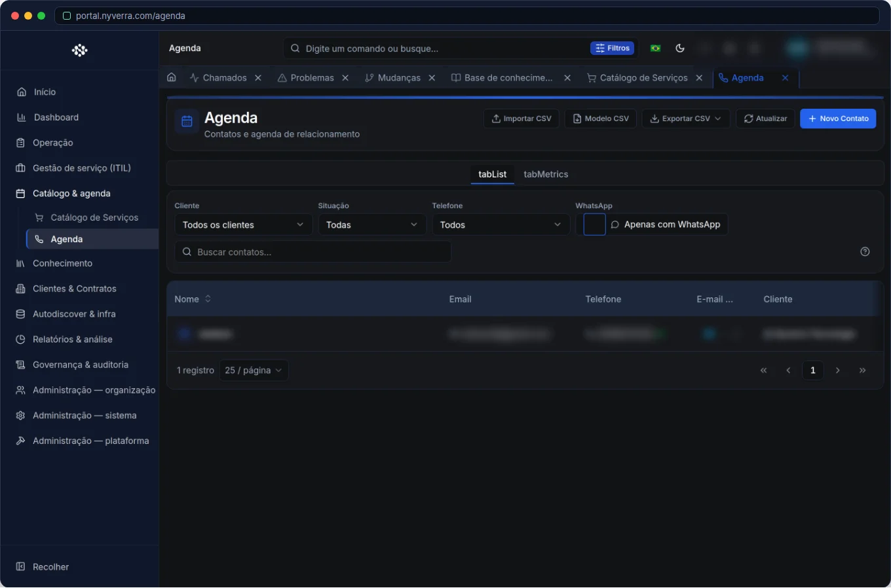Close the Chamados tab
The width and height of the screenshot is (891, 588).
tap(258, 78)
